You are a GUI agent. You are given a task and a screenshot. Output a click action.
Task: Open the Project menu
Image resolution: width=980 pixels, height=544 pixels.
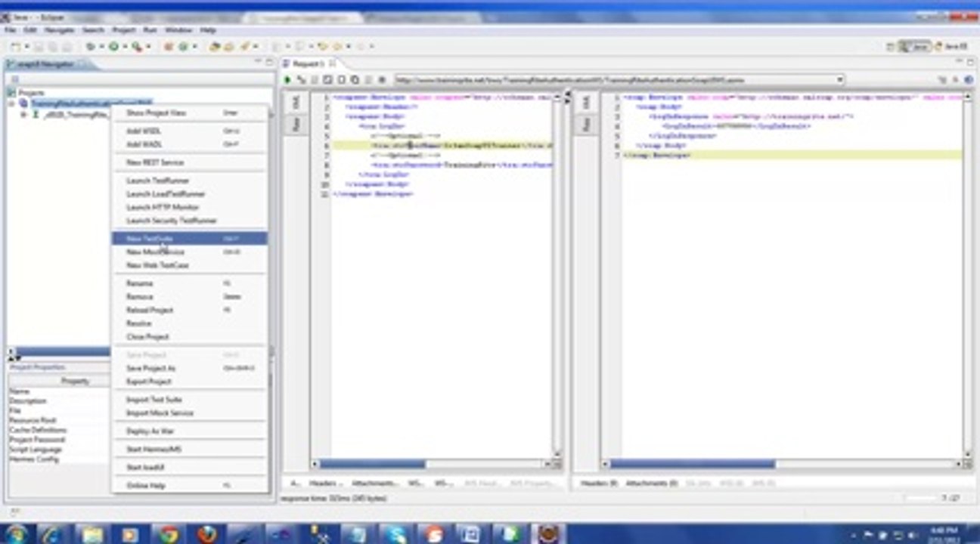point(124,30)
